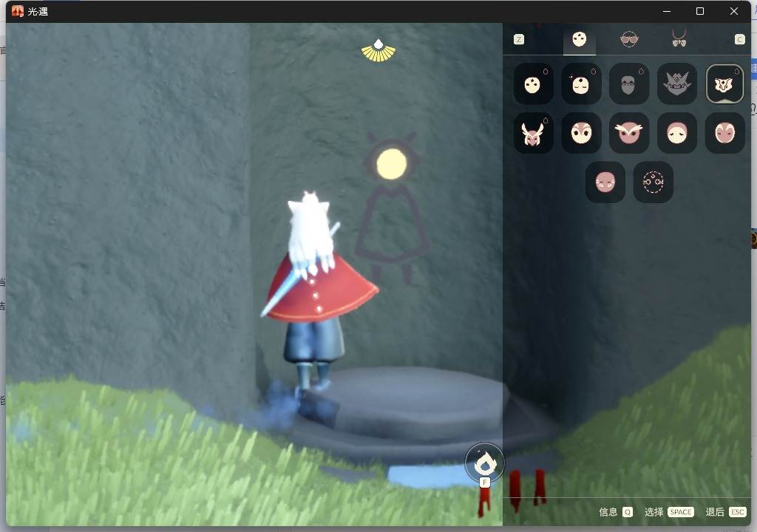Screen dimensions: 757x532
Task: Pick the dashed-outline empty mask slot
Action: [654, 183]
